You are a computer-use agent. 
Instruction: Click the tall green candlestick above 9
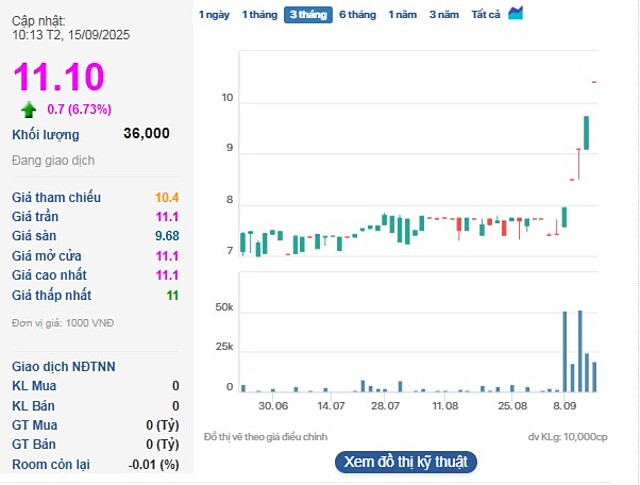coord(586,133)
